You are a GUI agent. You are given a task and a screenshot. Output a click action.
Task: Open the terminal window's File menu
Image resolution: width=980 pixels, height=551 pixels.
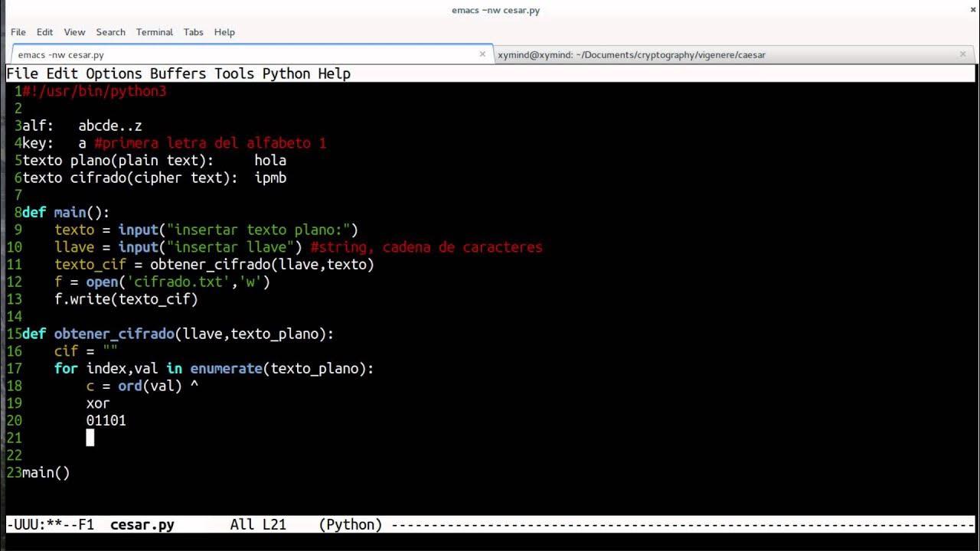(18, 32)
